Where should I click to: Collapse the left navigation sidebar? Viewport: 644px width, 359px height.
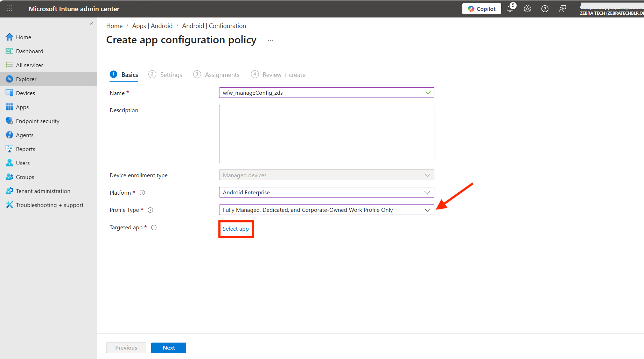[91, 24]
